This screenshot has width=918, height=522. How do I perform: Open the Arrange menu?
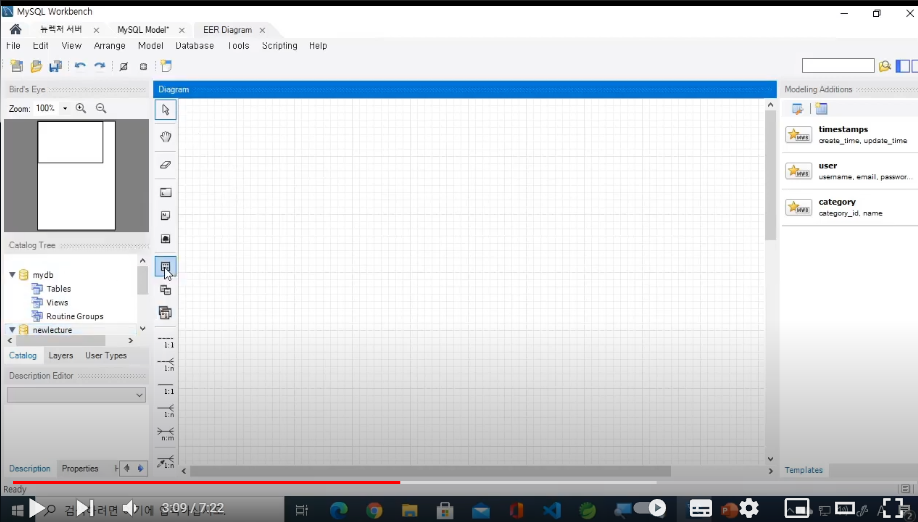click(109, 46)
